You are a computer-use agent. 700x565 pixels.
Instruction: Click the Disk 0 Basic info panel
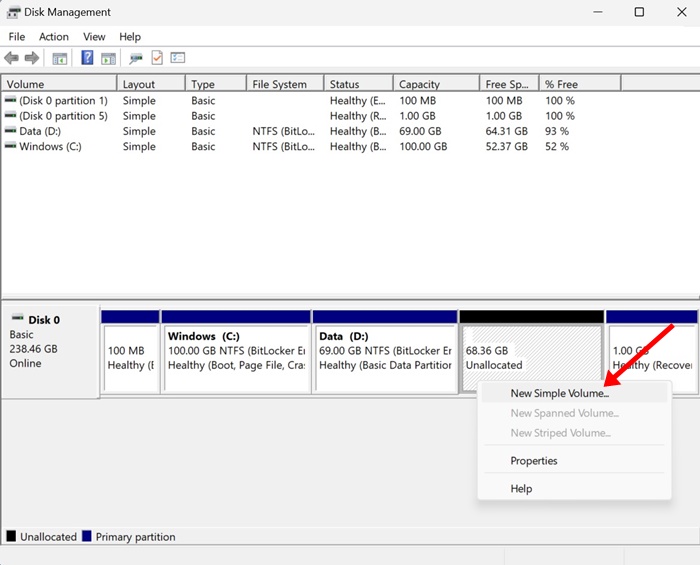click(50, 352)
